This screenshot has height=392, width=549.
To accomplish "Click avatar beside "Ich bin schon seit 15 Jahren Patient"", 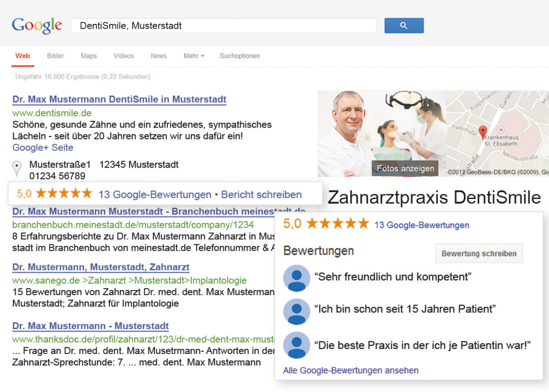I will pyautogui.click(x=297, y=311).
